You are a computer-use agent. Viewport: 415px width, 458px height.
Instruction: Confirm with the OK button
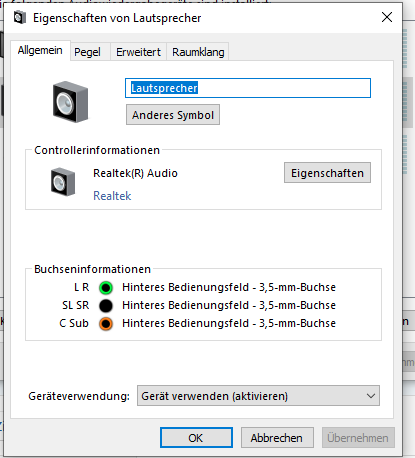pyautogui.click(x=196, y=438)
